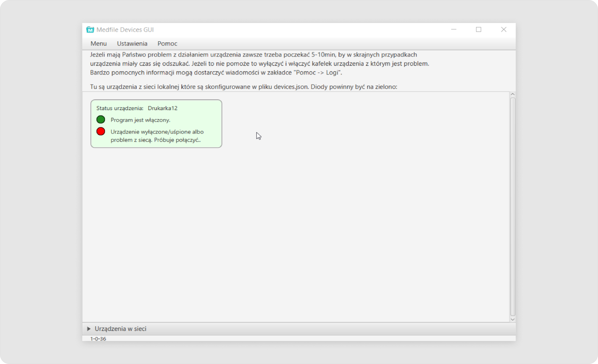Open the Pomoc menu
The width and height of the screenshot is (598, 364).
(167, 43)
